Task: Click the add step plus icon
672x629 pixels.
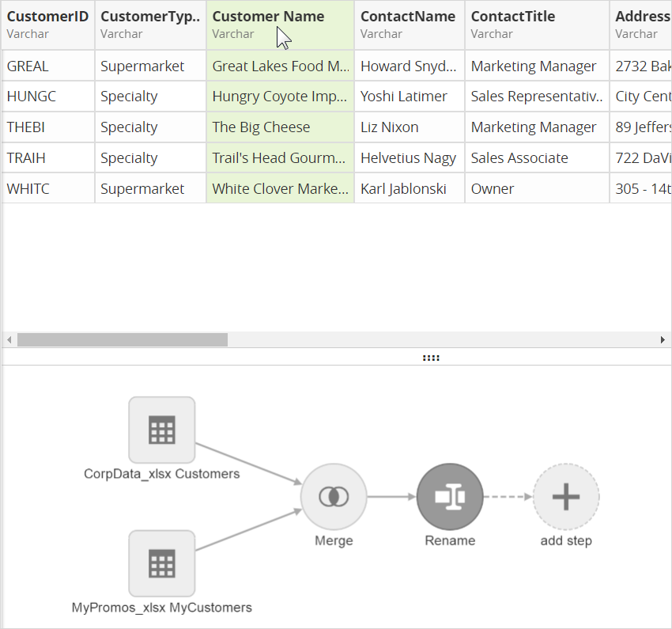Action: coord(566,497)
